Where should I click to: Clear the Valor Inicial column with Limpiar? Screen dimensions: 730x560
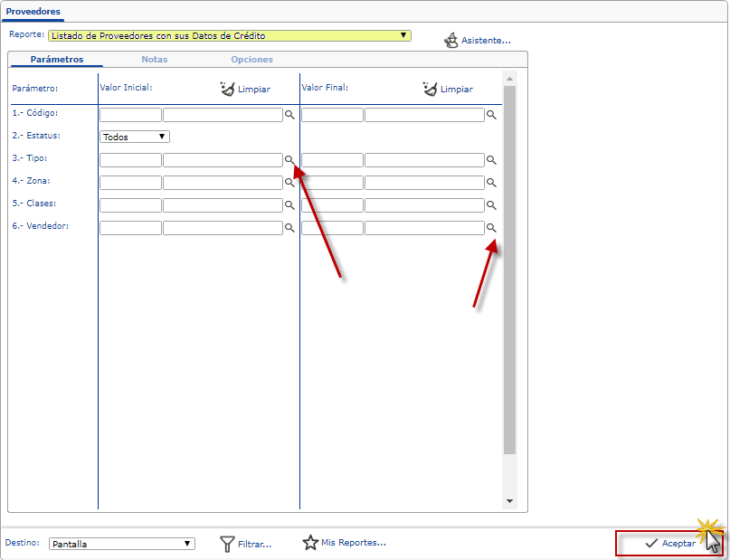[x=245, y=89]
